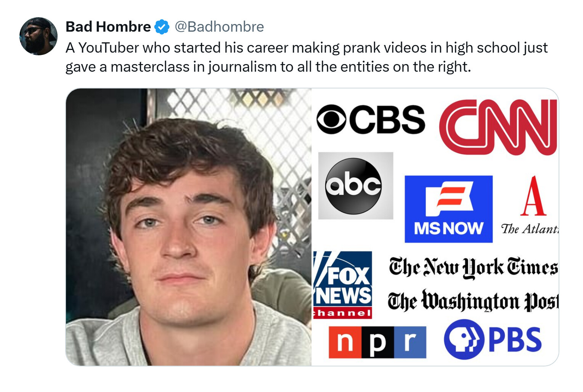Click the word 'channel' on Fox logo

(x=342, y=314)
